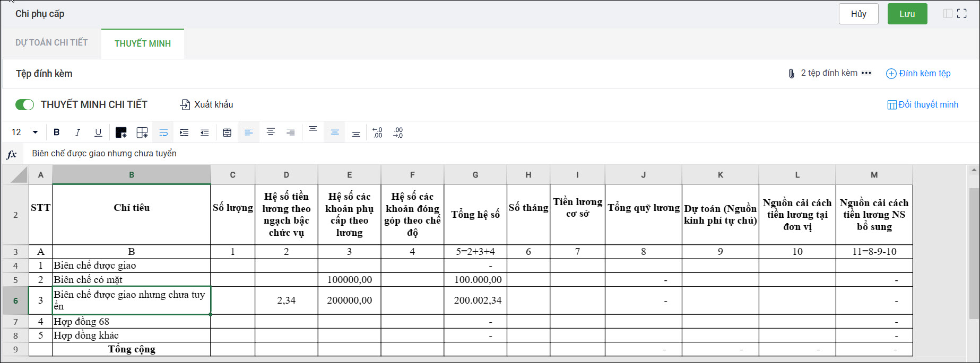980x363 pixels.
Task: Select the THUYẾT MINH tab
Action: click(143, 43)
